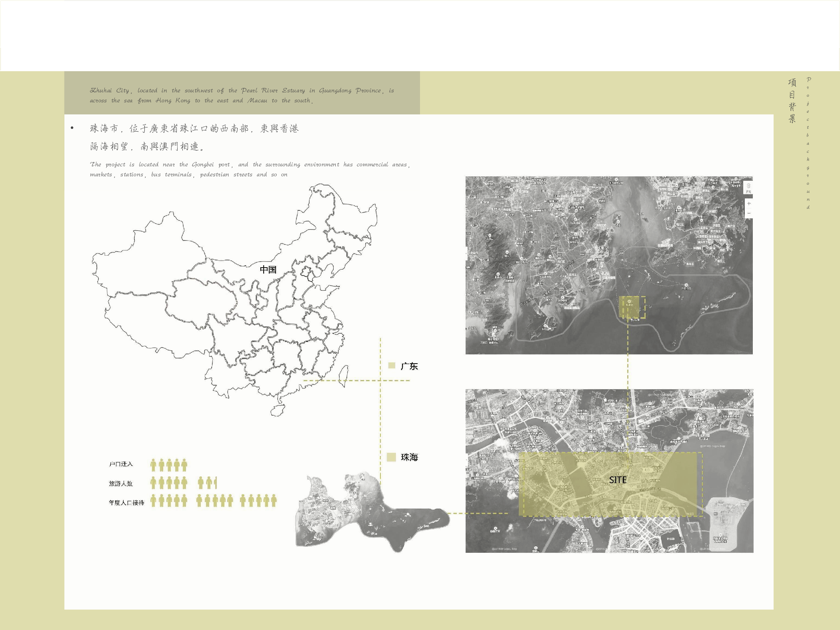
Task: Click the SITE label on lower map
Action: pyautogui.click(x=617, y=480)
